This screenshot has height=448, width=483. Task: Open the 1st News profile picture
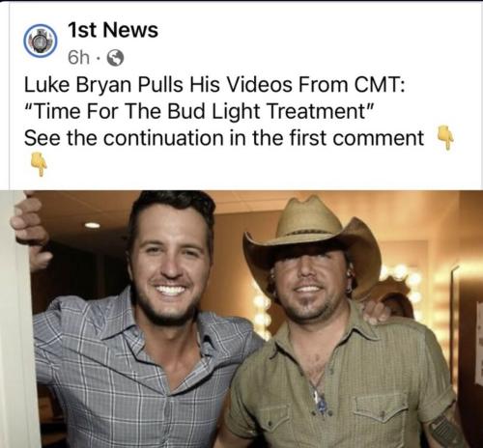tap(41, 41)
